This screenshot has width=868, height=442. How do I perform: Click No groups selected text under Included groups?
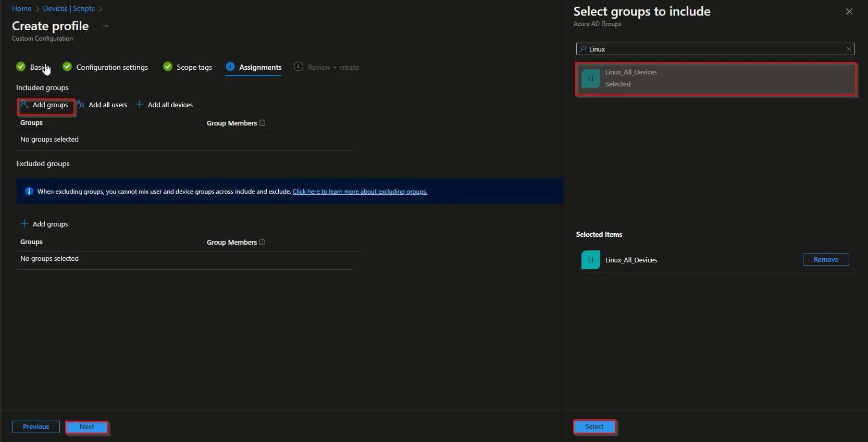pyautogui.click(x=49, y=139)
